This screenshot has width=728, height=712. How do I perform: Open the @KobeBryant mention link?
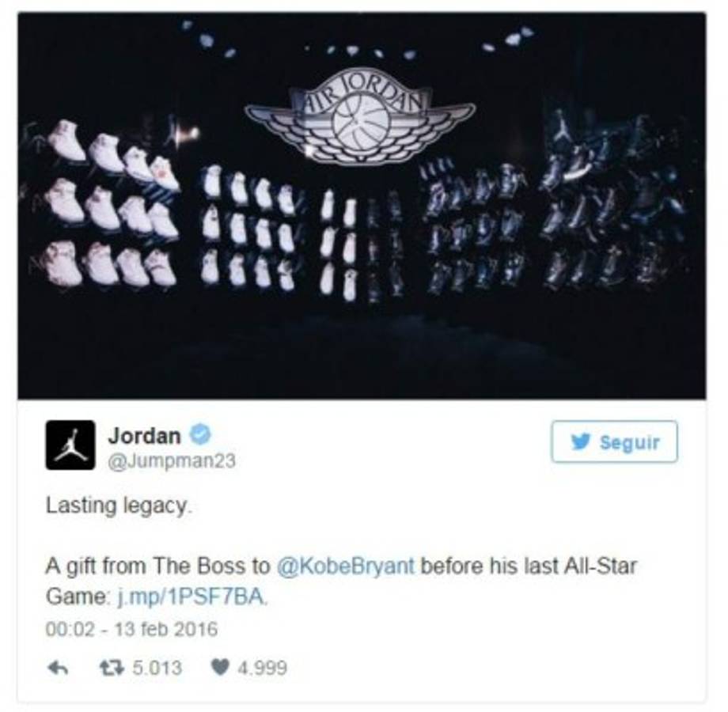pyautogui.click(x=346, y=566)
